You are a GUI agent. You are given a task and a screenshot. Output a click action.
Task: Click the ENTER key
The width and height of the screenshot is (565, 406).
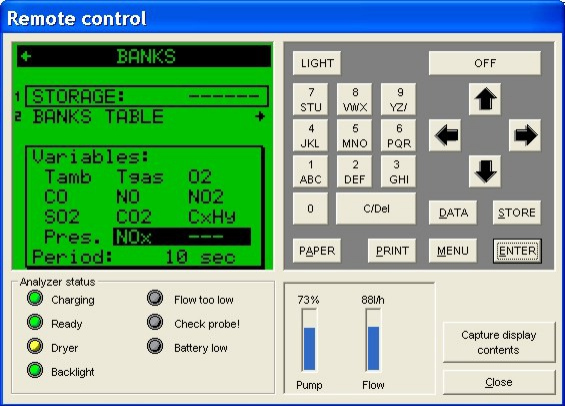point(517,250)
